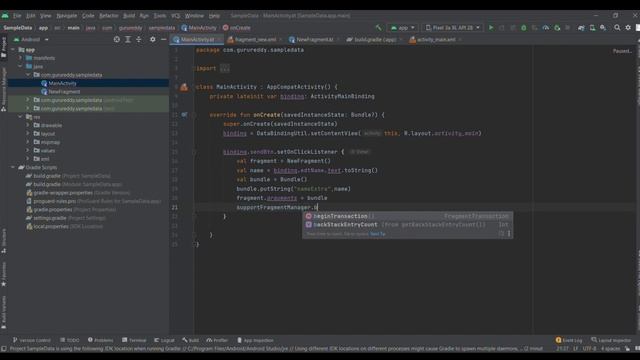Screen dimensions: 640x360
Task: Click the Collapse All icon in the Project panel
Action: 139,40
